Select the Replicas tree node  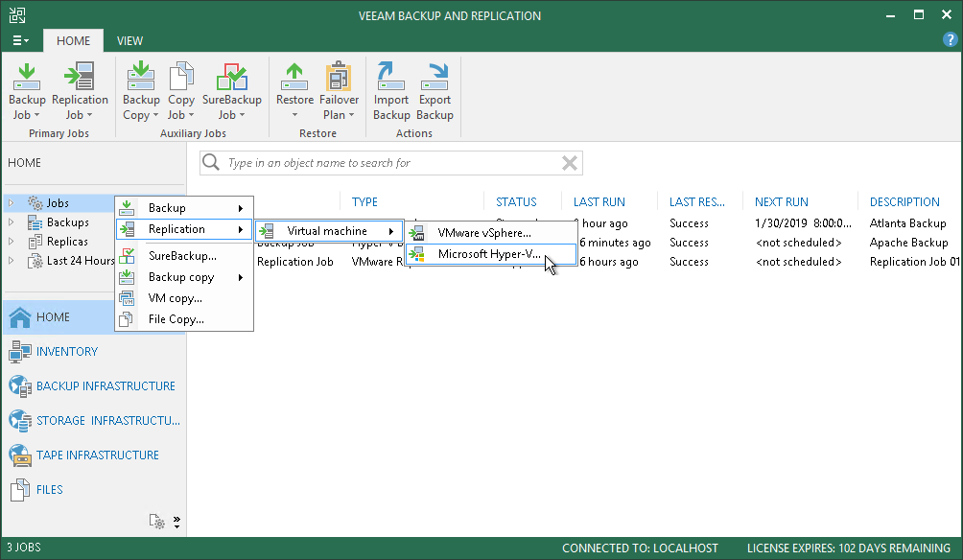pos(67,242)
